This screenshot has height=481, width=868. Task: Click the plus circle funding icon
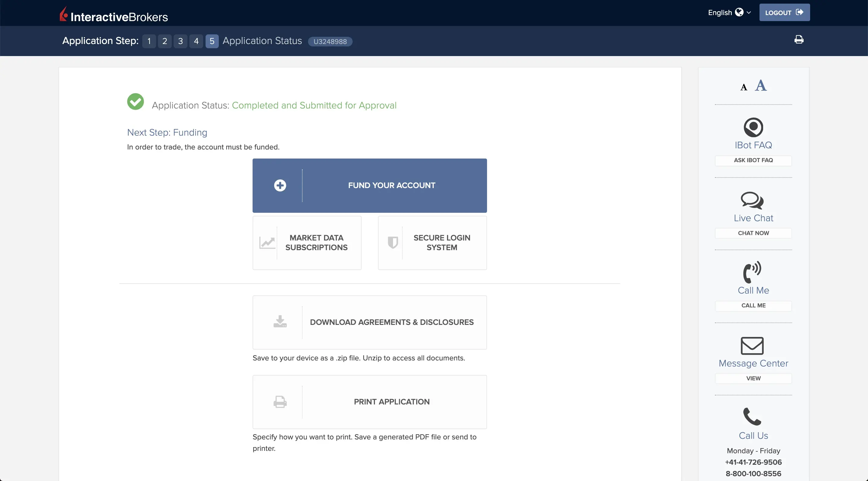click(x=280, y=185)
